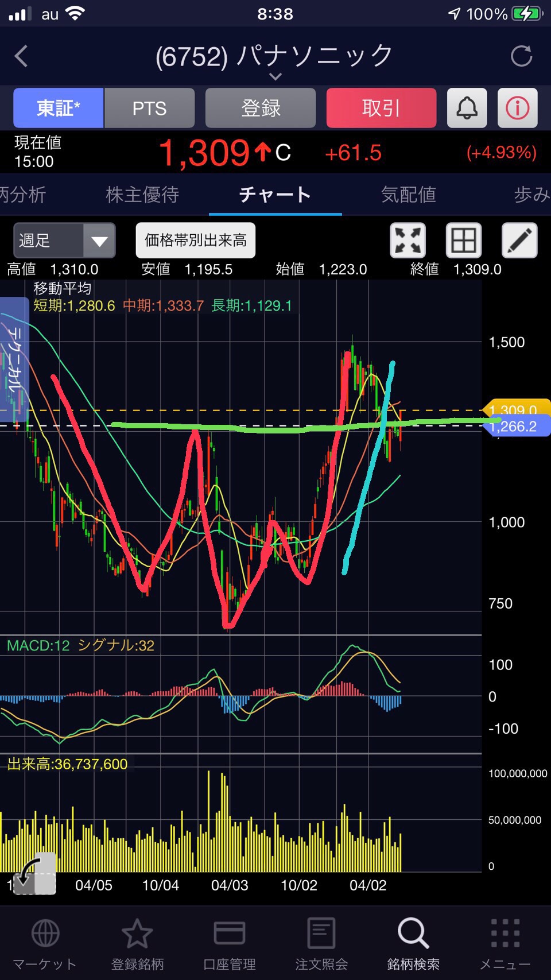Tap the Wi-Fi icon in status bar
Image resolution: width=551 pixels, height=980 pixels.
click(75, 13)
